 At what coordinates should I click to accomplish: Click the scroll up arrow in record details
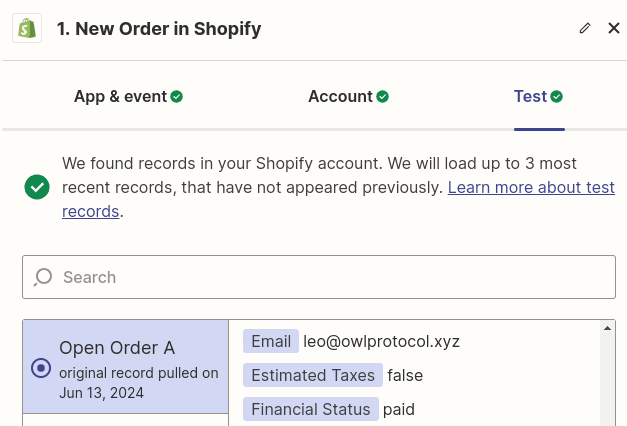606,328
